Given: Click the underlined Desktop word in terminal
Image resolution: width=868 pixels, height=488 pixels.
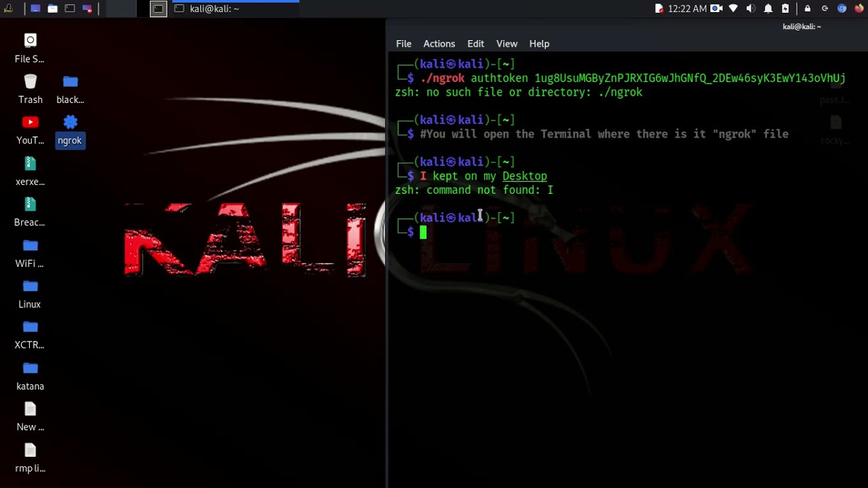Looking at the screenshot, I should (524, 176).
